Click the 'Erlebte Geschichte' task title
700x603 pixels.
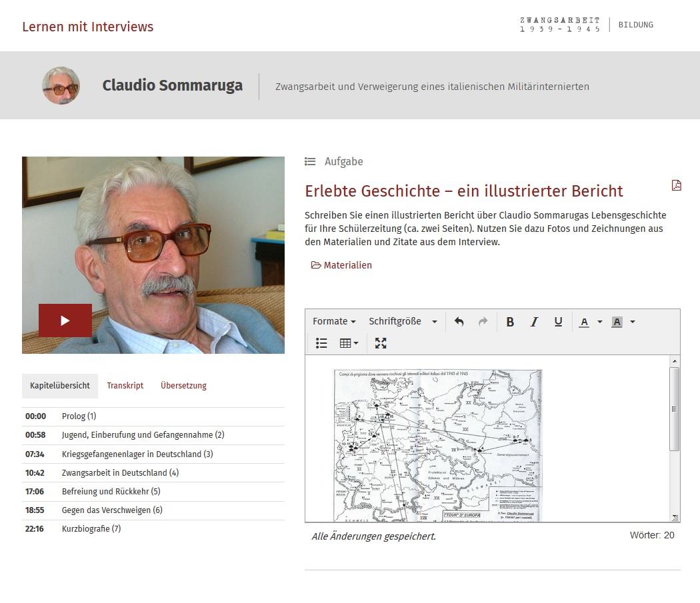[x=464, y=191]
